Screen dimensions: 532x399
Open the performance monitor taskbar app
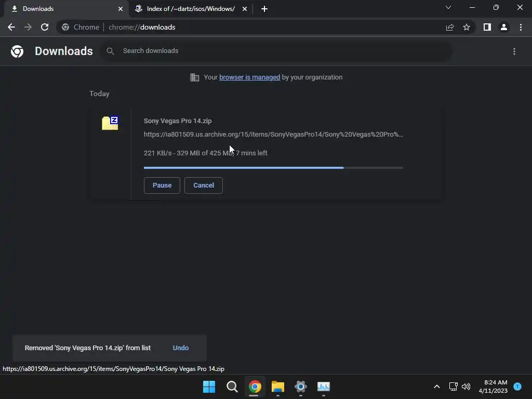click(324, 387)
